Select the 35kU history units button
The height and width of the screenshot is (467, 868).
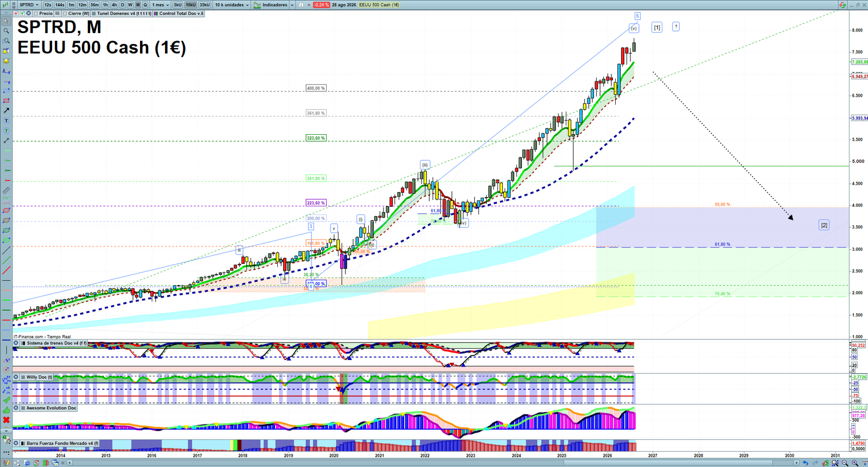(x=205, y=5)
